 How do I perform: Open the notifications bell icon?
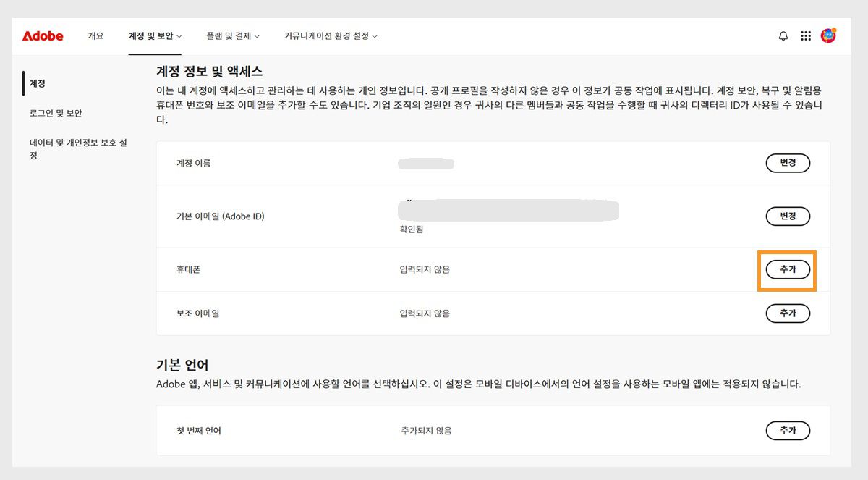click(x=783, y=35)
